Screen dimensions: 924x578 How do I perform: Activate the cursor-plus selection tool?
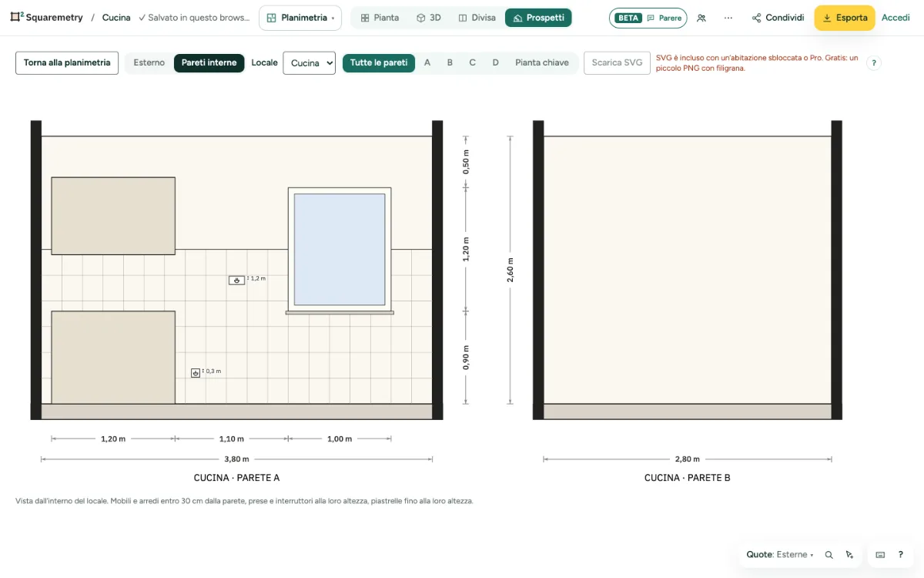[x=849, y=555]
